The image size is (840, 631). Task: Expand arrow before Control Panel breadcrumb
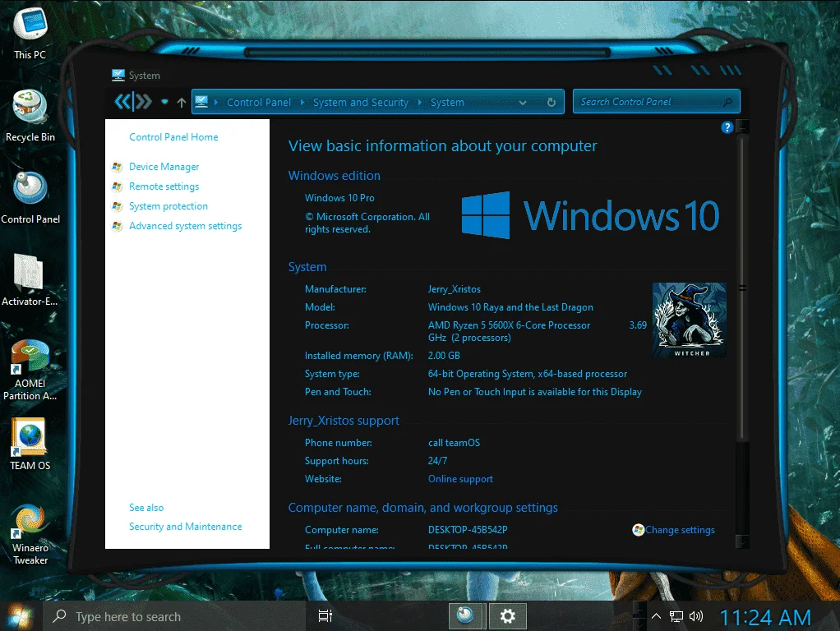point(216,103)
